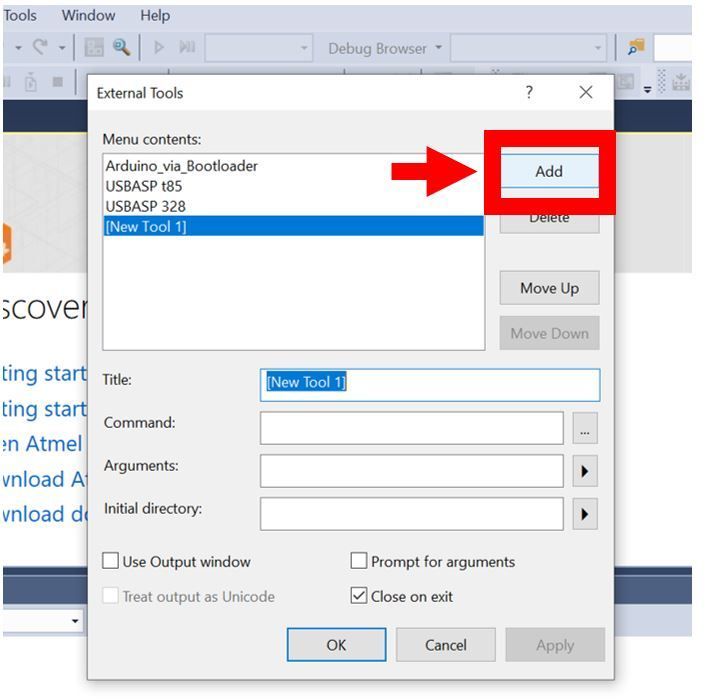Open the dropdown arrow at bottom-left panel

[x=75, y=621]
